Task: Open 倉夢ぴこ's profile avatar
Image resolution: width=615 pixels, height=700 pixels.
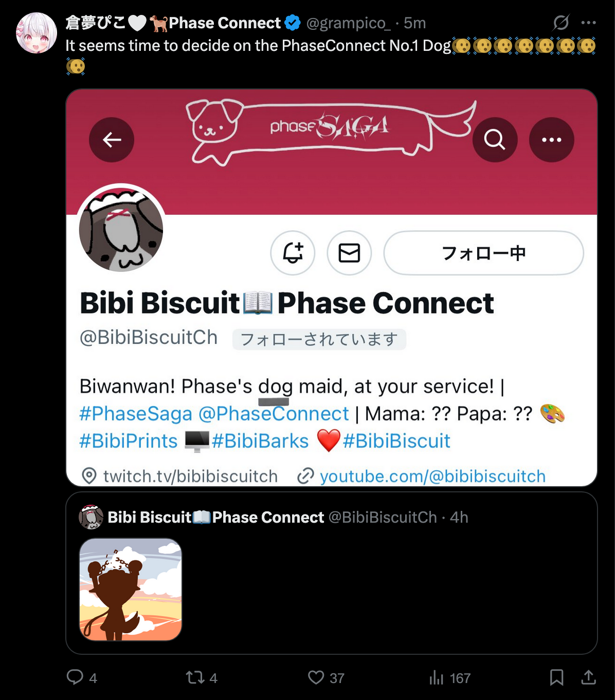Action: (37, 33)
